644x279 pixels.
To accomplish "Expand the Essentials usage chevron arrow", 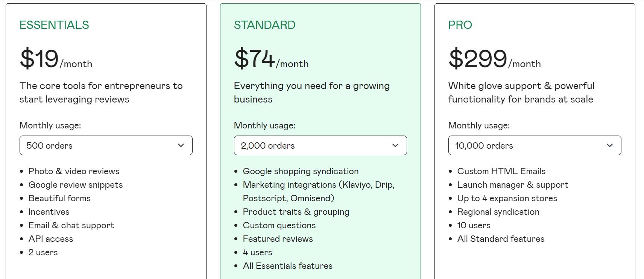I will pyautogui.click(x=181, y=145).
